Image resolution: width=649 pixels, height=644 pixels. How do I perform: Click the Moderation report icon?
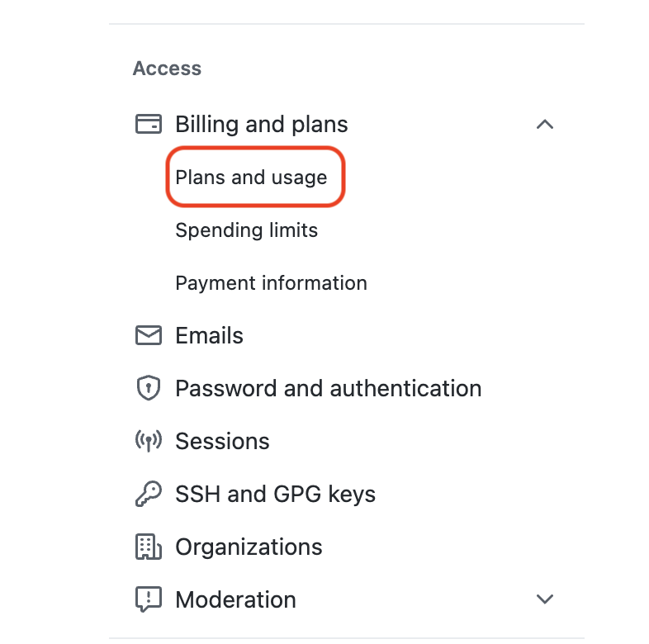pos(148,599)
